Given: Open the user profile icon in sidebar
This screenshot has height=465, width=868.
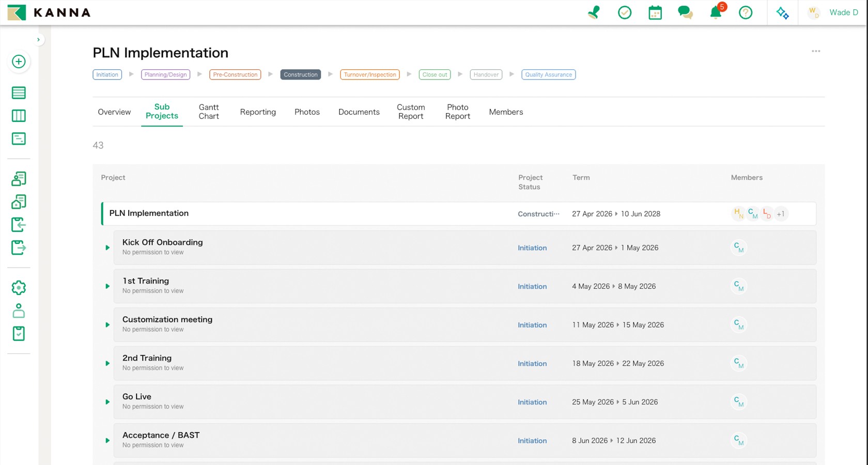Looking at the screenshot, I should [x=19, y=311].
